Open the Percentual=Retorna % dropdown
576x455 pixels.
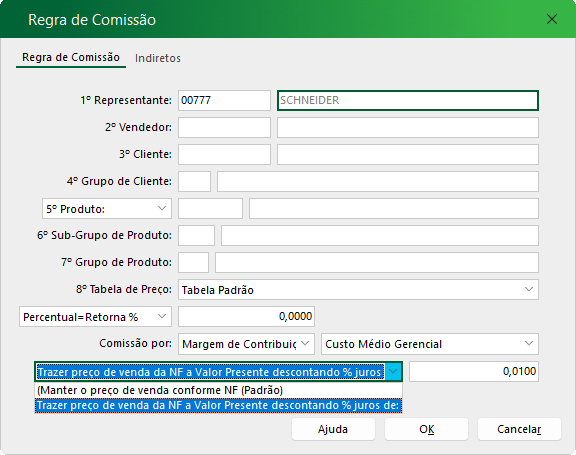click(x=95, y=317)
